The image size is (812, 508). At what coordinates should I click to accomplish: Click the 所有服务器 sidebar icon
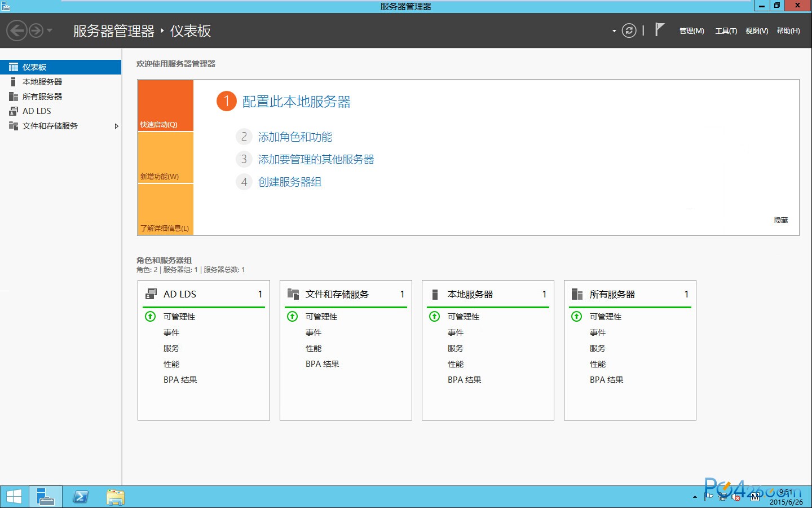point(14,97)
